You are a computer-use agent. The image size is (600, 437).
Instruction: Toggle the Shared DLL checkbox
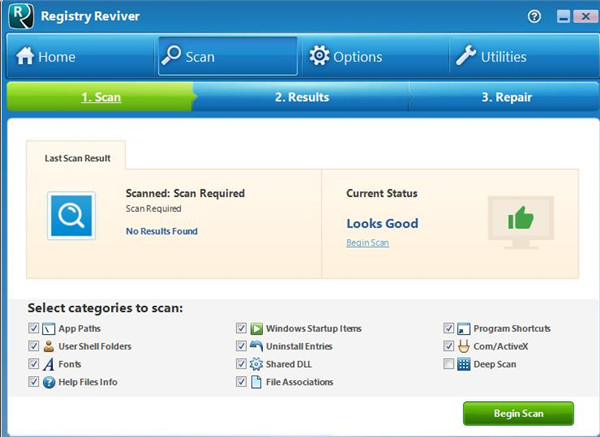point(241,364)
